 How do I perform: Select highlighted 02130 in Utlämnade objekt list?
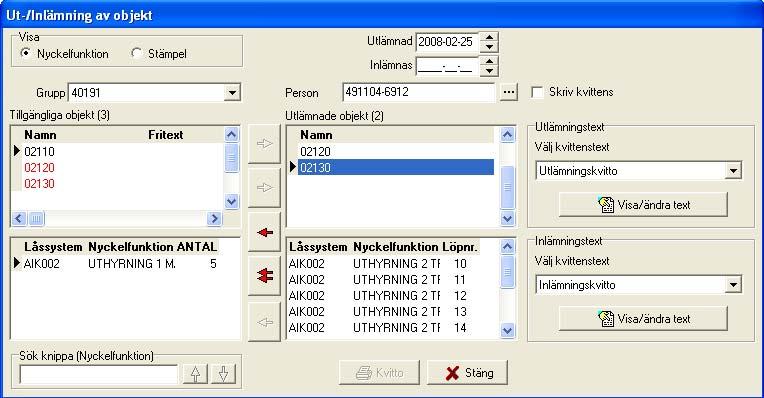point(396,168)
